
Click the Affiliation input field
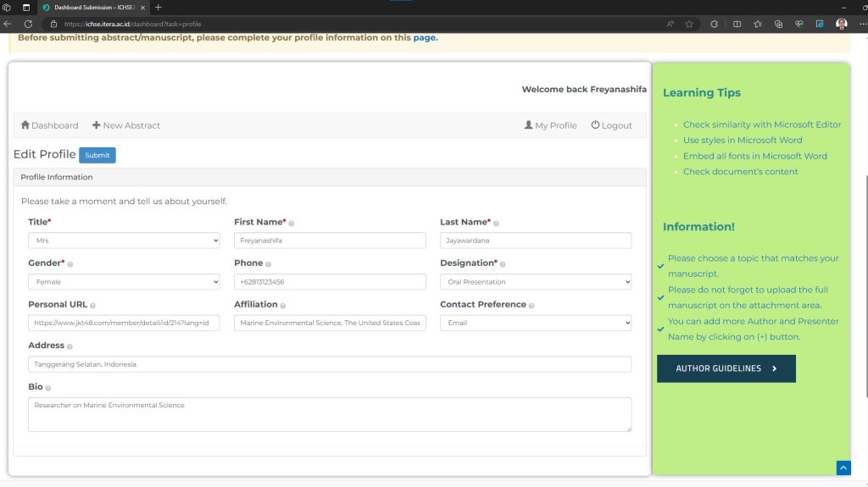(330, 323)
